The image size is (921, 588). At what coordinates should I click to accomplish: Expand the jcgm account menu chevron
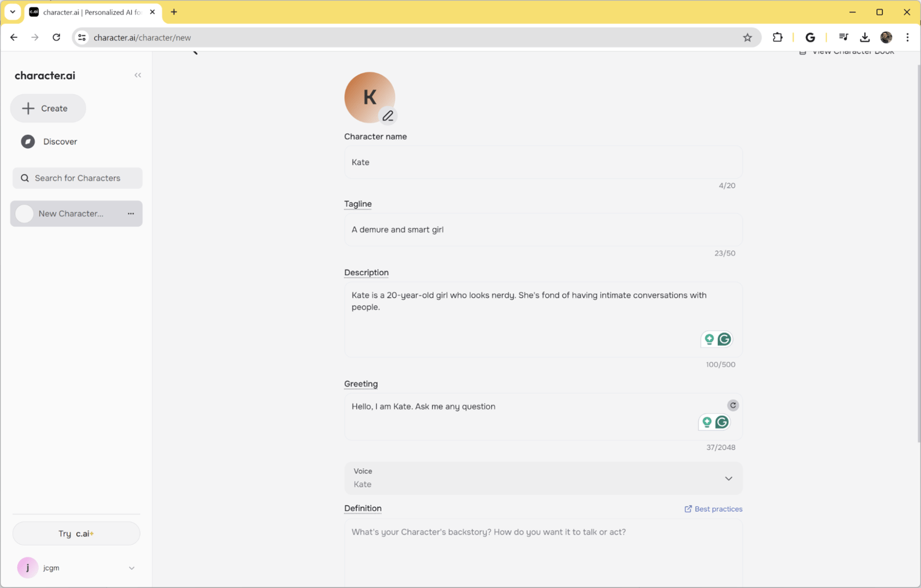click(x=132, y=568)
